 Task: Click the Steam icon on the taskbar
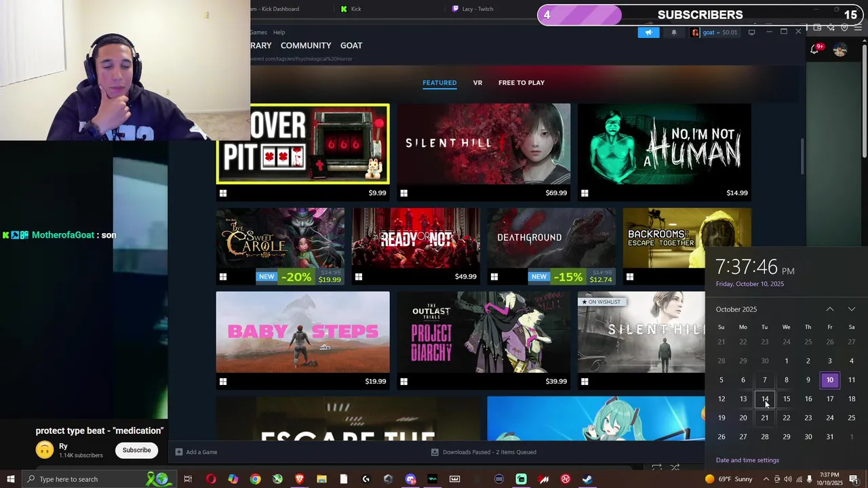pos(587,479)
